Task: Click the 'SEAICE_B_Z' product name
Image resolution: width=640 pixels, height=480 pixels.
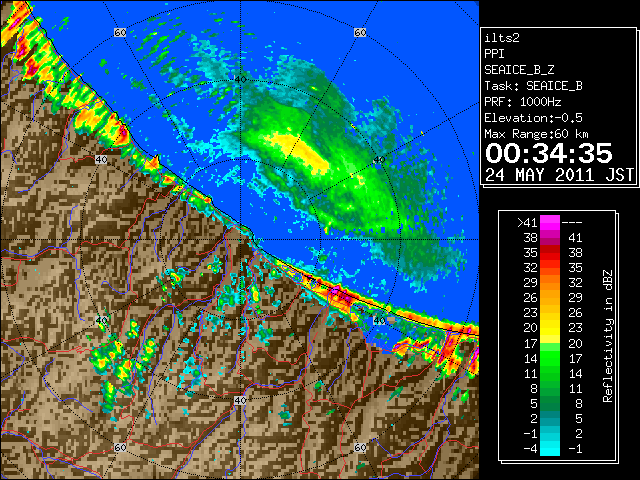Action: point(519,70)
